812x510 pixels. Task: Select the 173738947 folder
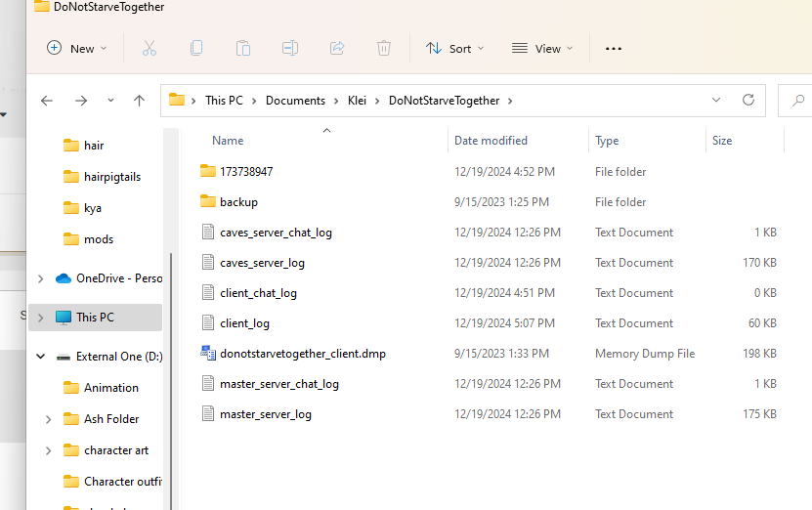tap(246, 171)
